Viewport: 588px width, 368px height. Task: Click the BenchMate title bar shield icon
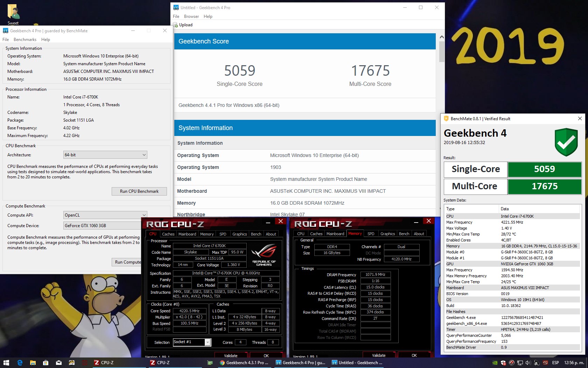[x=446, y=119]
